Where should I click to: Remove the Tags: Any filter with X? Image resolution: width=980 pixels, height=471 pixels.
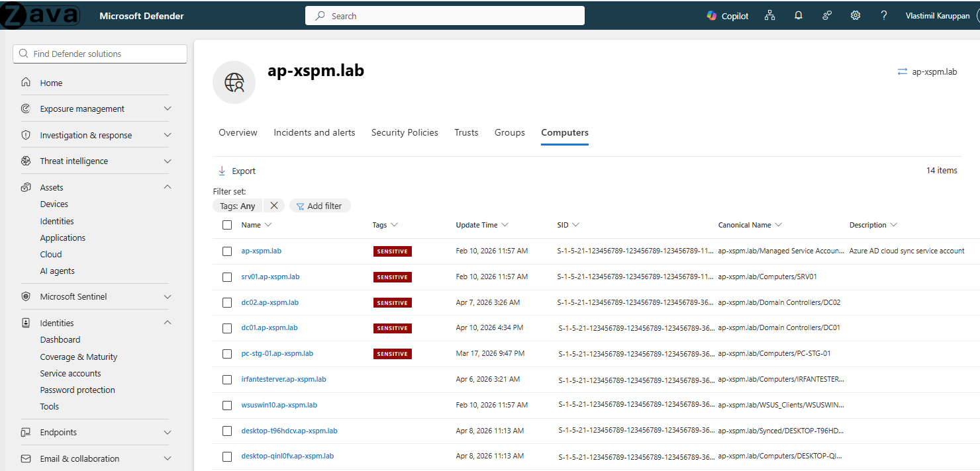pos(274,206)
